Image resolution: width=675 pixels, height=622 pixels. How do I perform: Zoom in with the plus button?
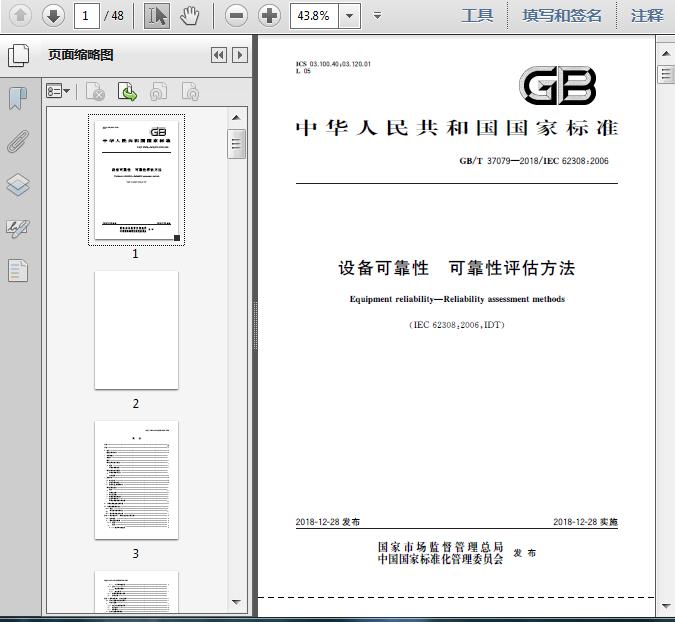pos(269,15)
